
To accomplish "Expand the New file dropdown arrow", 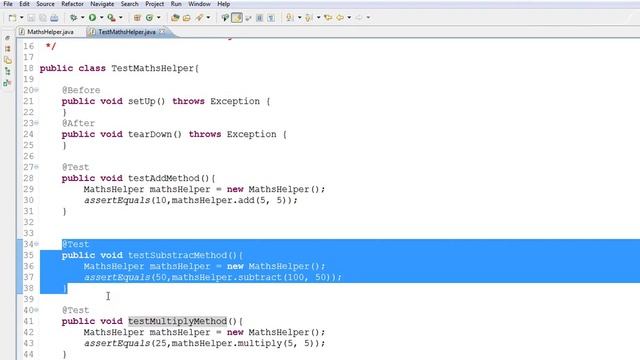I will coord(22,18).
